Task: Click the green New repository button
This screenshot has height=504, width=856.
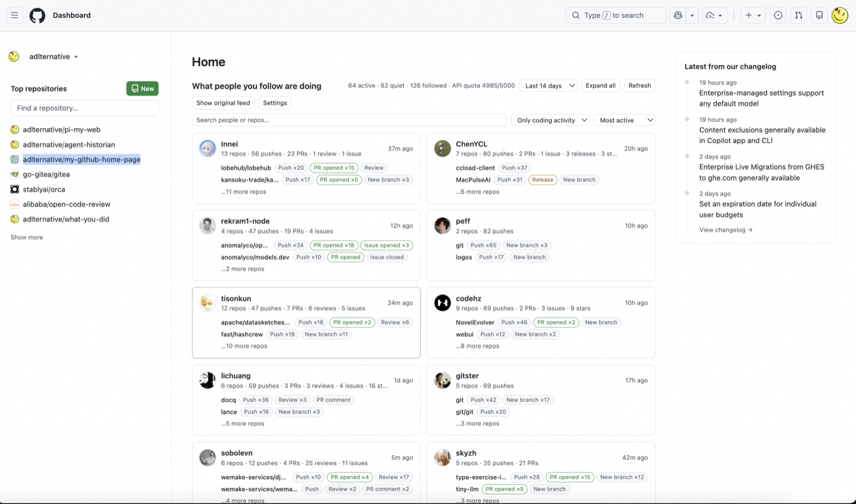Action: click(142, 88)
